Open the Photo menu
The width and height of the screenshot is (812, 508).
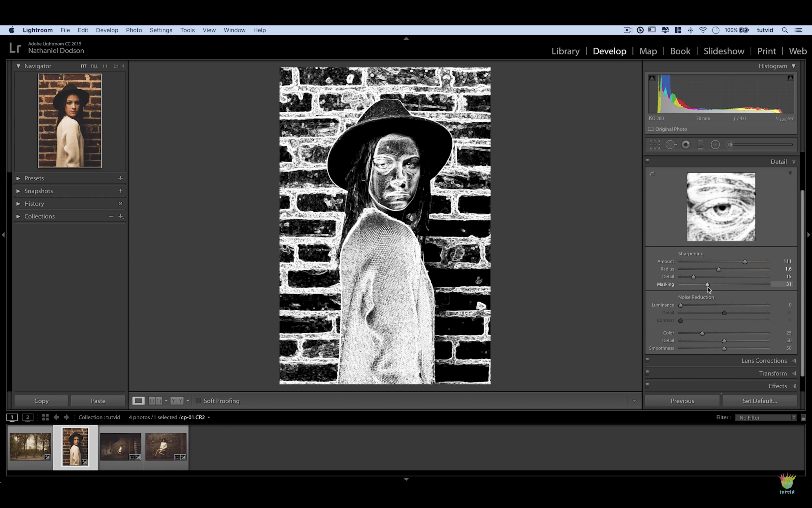click(x=134, y=30)
